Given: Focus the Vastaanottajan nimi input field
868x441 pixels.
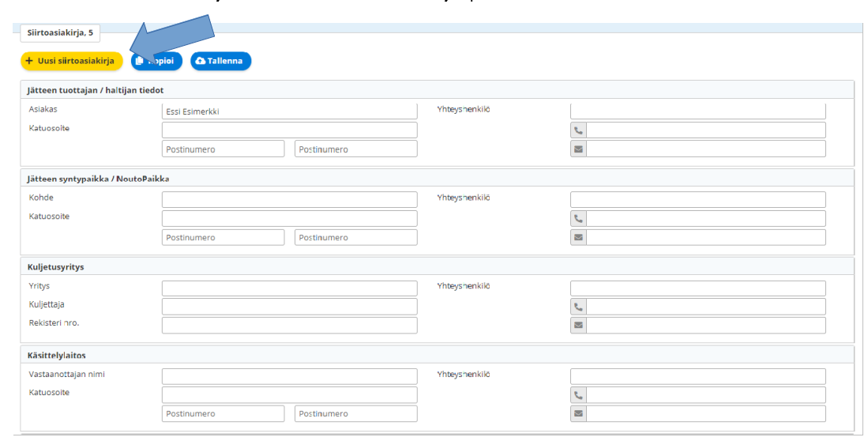Looking at the screenshot, I should click(290, 376).
